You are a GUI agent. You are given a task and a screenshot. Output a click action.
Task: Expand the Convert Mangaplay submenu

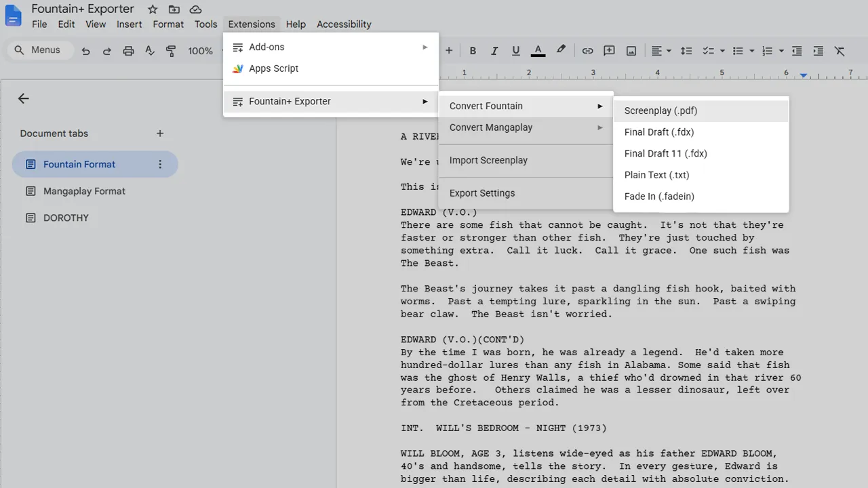tap(526, 127)
